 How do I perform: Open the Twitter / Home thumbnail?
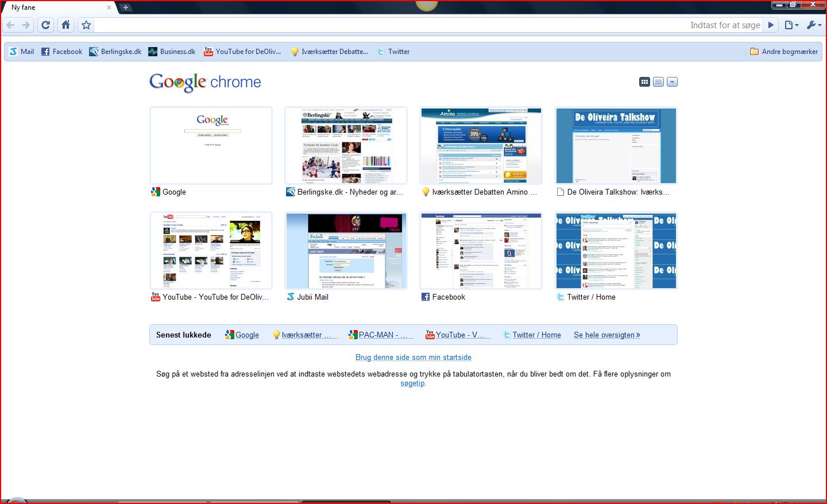(616, 250)
